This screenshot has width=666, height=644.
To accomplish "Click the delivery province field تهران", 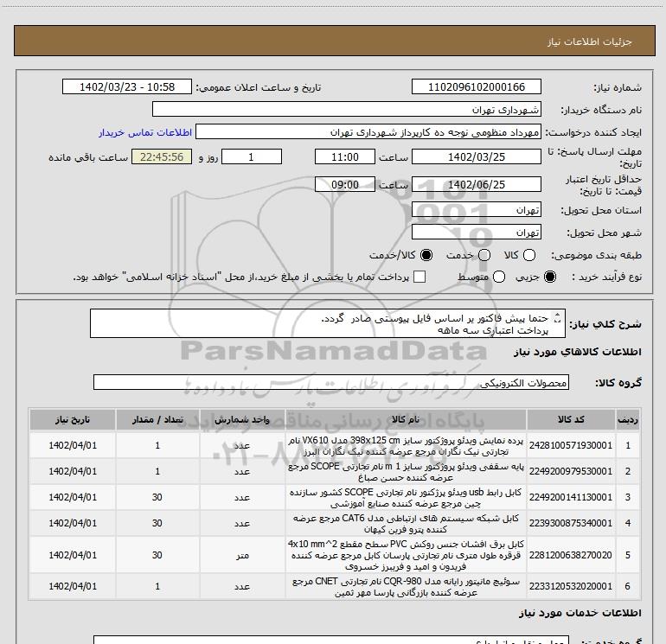I will (476, 210).
